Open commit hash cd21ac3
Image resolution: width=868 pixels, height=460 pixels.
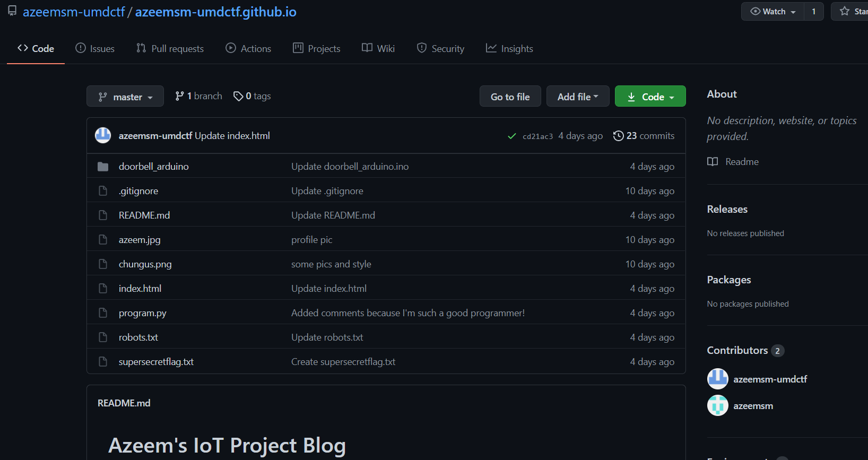(537, 136)
